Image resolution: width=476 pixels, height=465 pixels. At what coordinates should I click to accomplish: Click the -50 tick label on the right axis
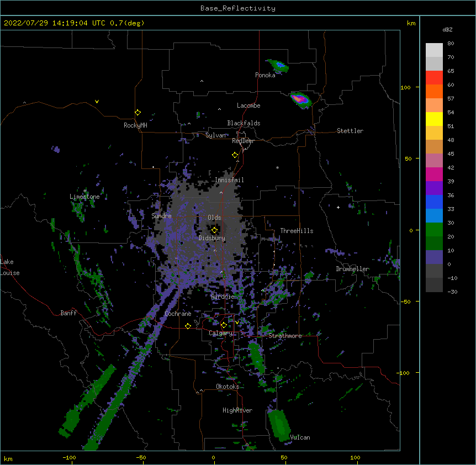[x=405, y=302]
